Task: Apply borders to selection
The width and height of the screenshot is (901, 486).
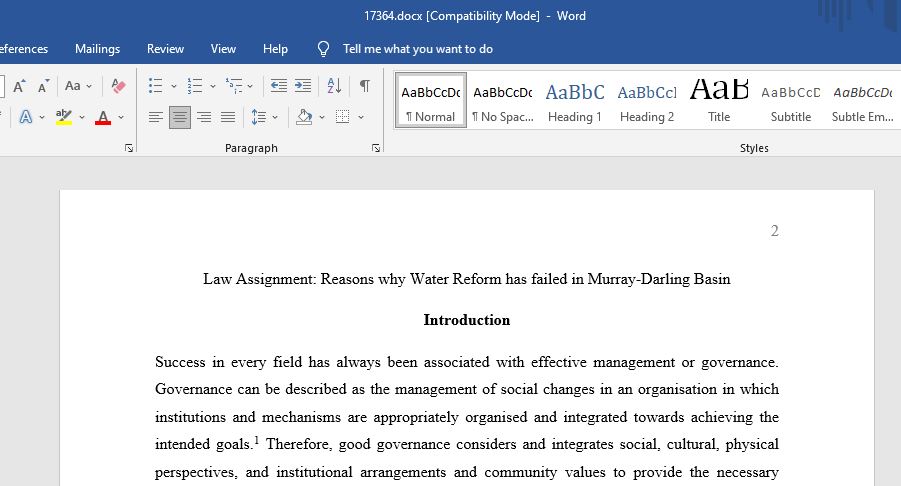Action: pyautogui.click(x=342, y=117)
